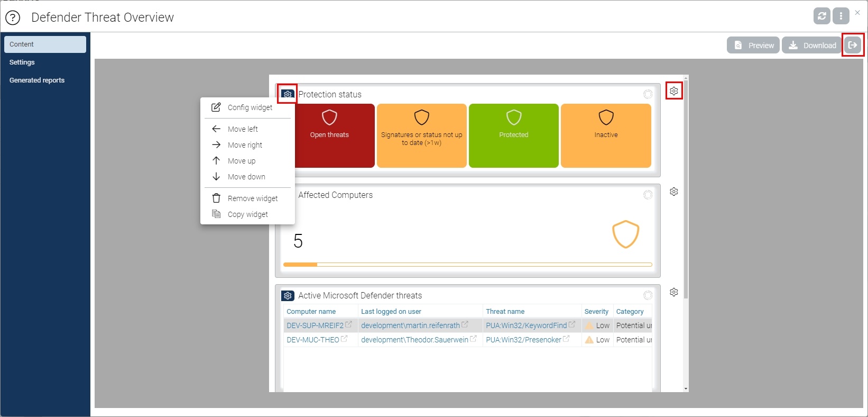Click the scrollbar down arrow
Viewport: 868px width, 417px height.
coord(686,389)
